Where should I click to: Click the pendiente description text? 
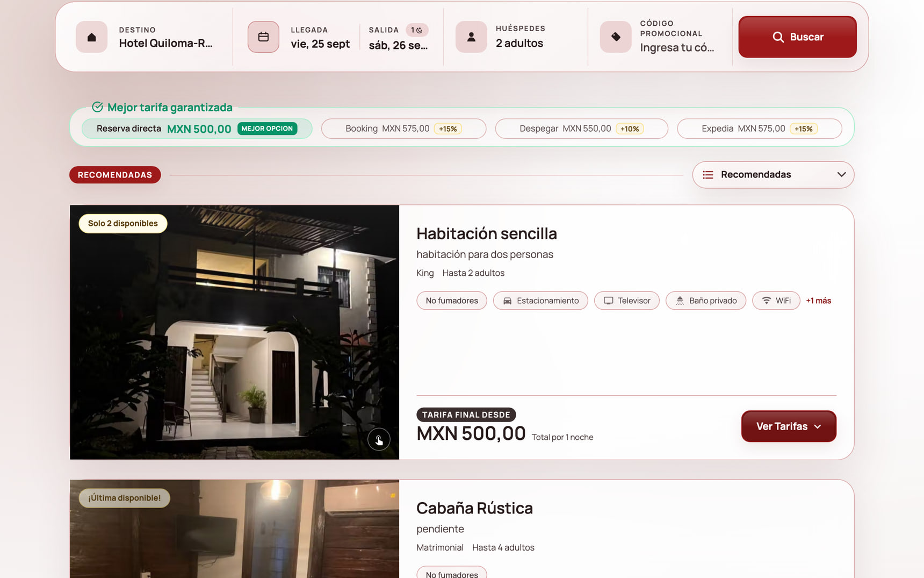pos(440,529)
